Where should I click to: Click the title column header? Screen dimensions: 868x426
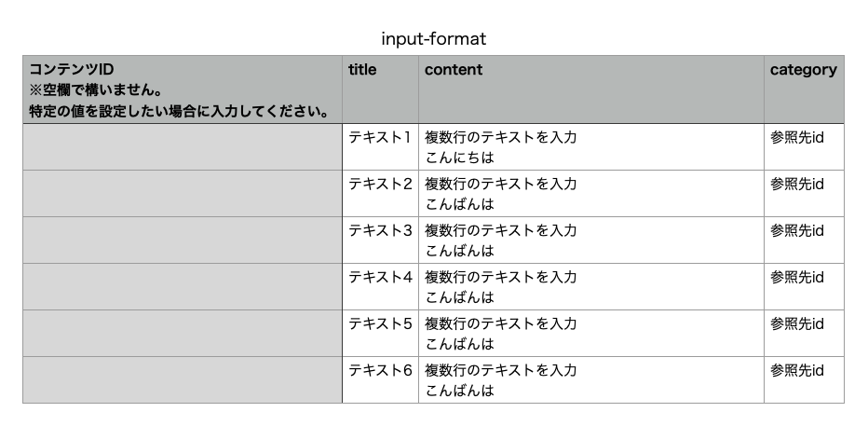coord(380,89)
